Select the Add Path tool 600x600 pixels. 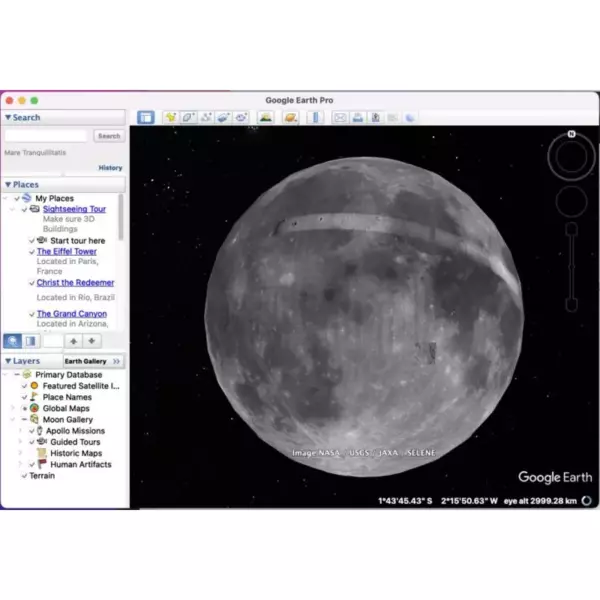[x=206, y=117]
